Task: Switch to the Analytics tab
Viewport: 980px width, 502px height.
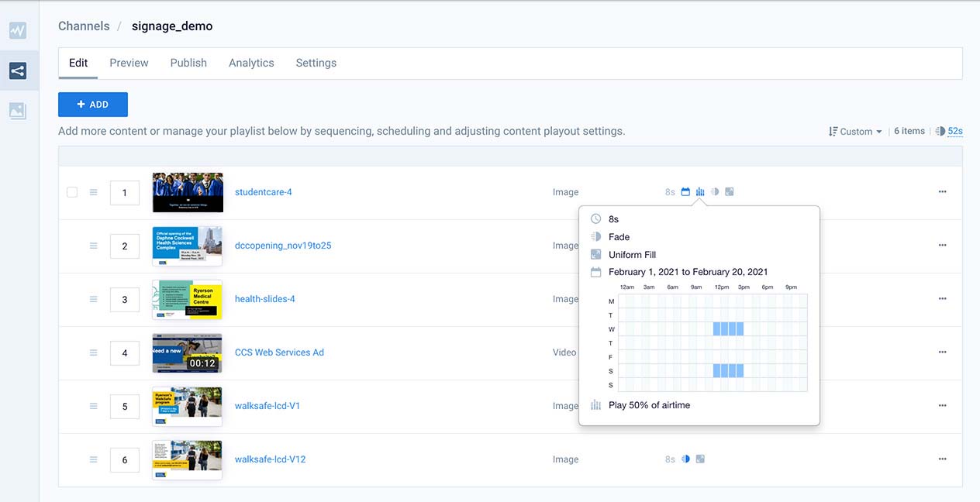Action: pos(251,63)
